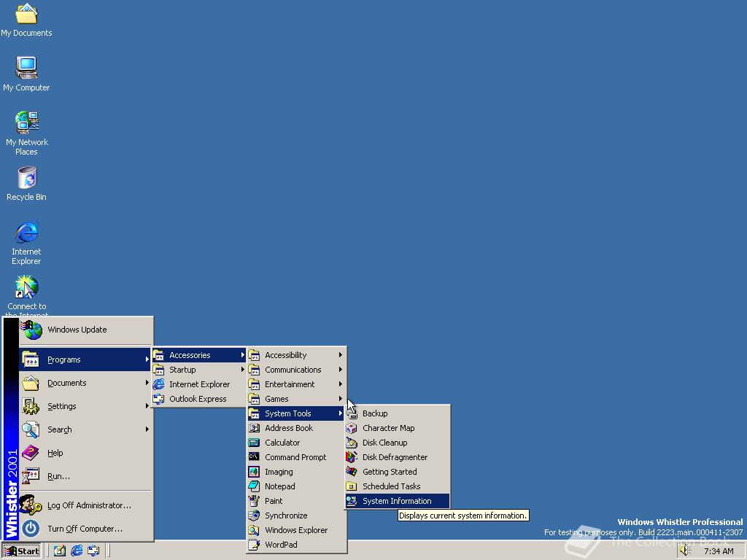Image resolution: width=747 pixels, height=560 pixels.
Task: Click the Run icon in Start menu
Action: pos(31,476)
